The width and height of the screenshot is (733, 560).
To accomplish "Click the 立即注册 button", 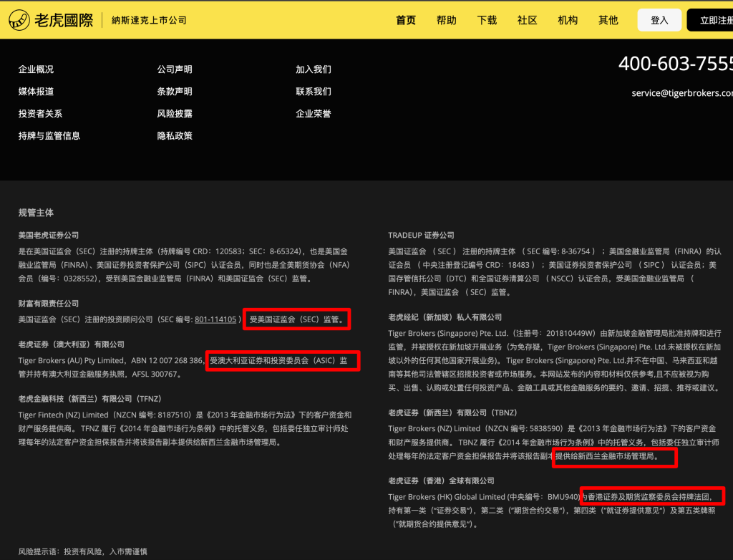I will pos(710,20).
